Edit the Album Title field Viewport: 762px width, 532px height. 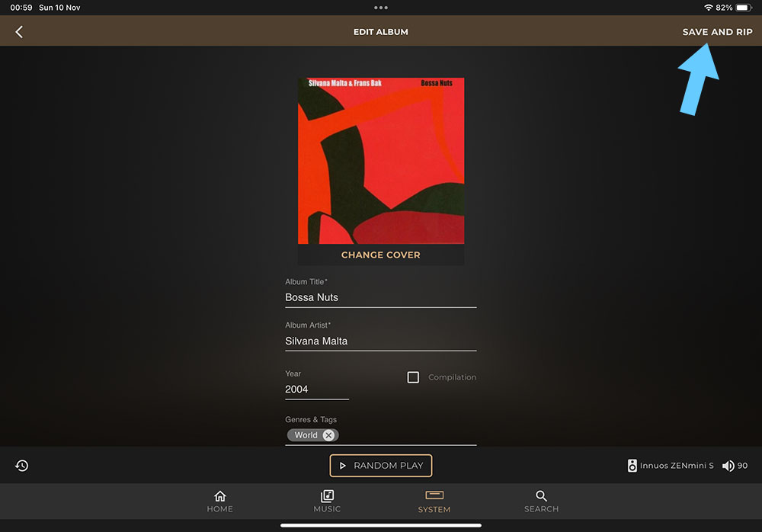(x=380, y=297)
